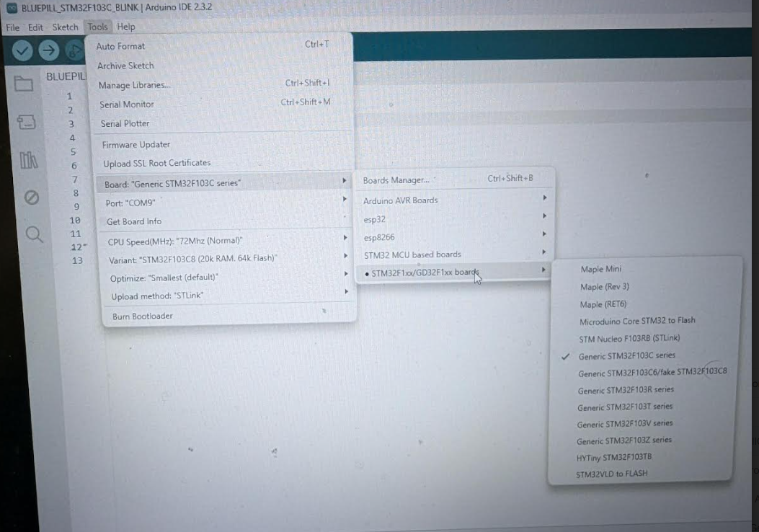Click the Debug play button in toolbar
759x532 pixels.
[x=74, y=50]
